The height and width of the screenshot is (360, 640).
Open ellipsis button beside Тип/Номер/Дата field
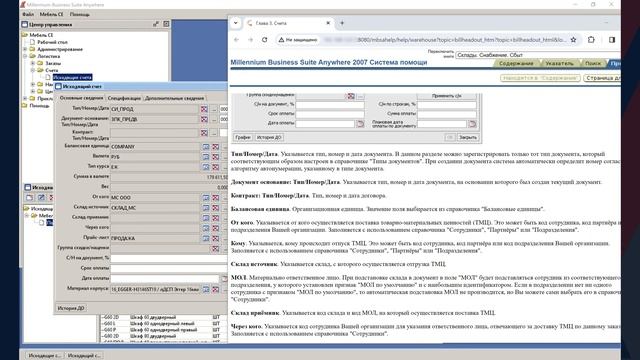214,109
